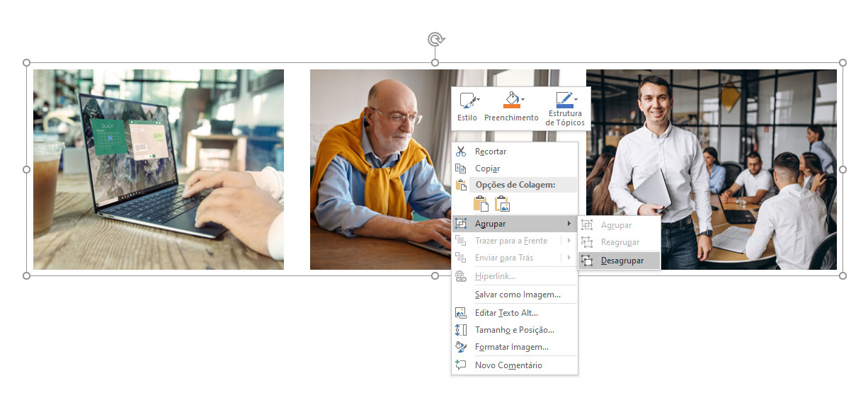
Task: Click the Hiperlink chain icon
Action: tap(461, 276)
